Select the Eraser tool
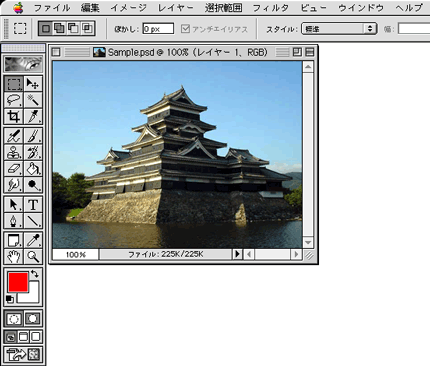430x366 pixels. pyautogui.click(x=14, y=168)
